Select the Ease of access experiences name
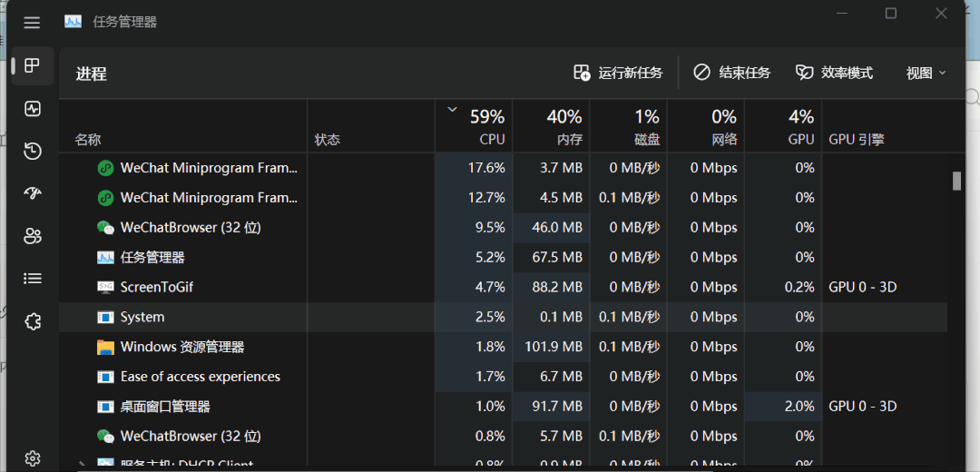The image size is (980, 472). [x=200, y=377]
